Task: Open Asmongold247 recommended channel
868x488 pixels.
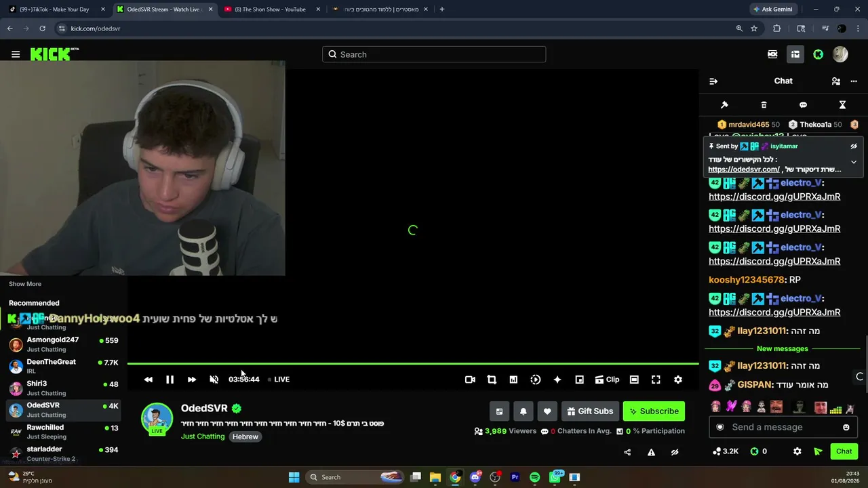Action: coord(64,344)
